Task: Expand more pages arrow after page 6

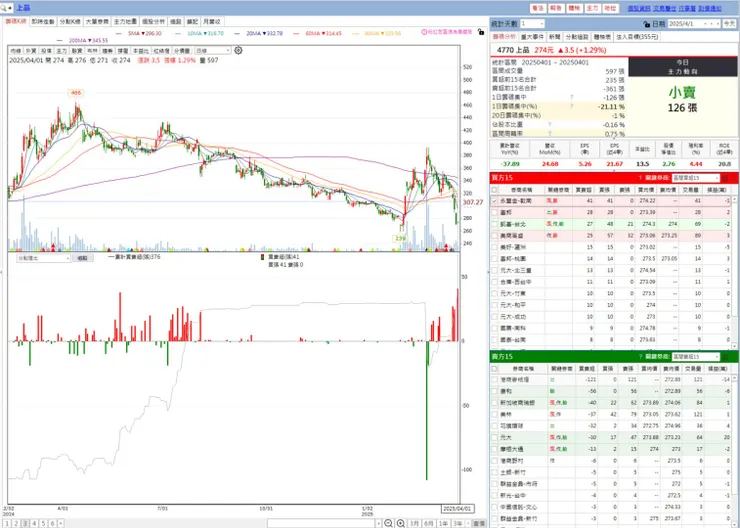Action: 60,523
